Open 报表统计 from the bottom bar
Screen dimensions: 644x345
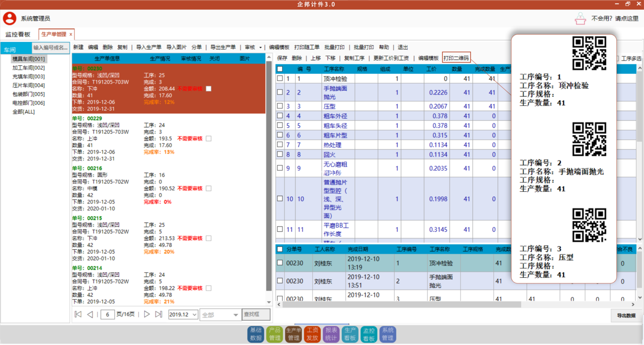(331, 334)
